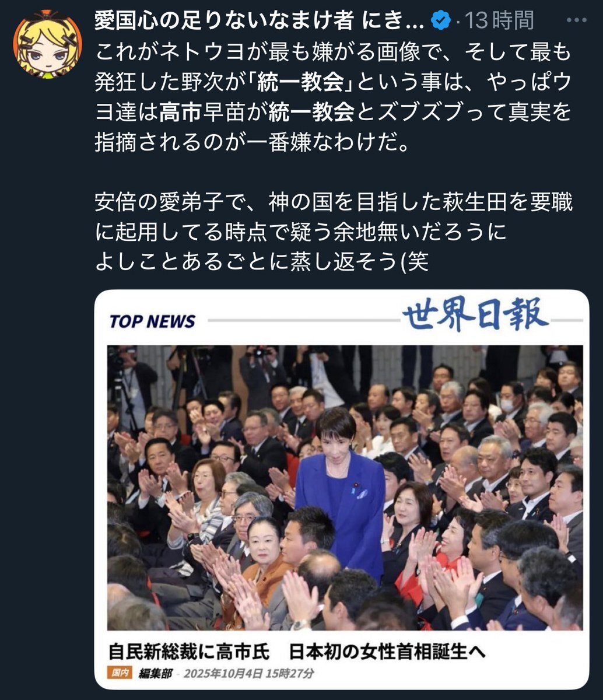Click the tweet line starting 安倍の愛弟子で
Viewport: 603px width, 700px height.
click(x=334, y=203)
